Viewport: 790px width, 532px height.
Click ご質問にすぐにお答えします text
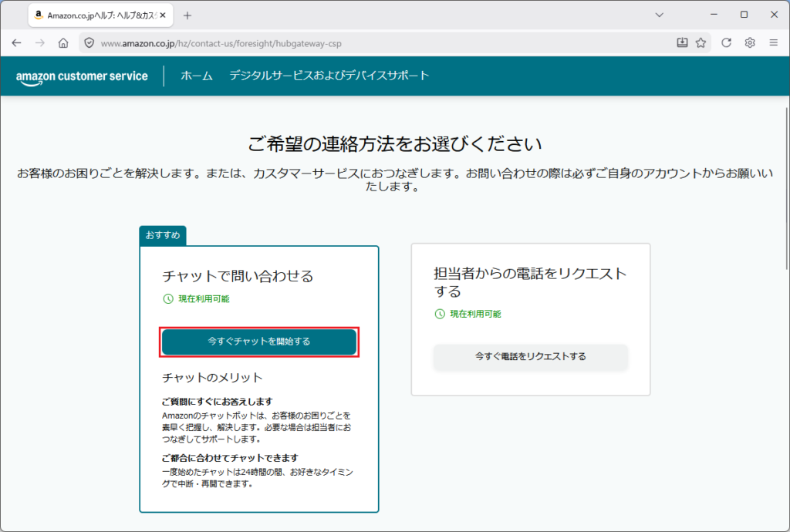tap(217, 402)
